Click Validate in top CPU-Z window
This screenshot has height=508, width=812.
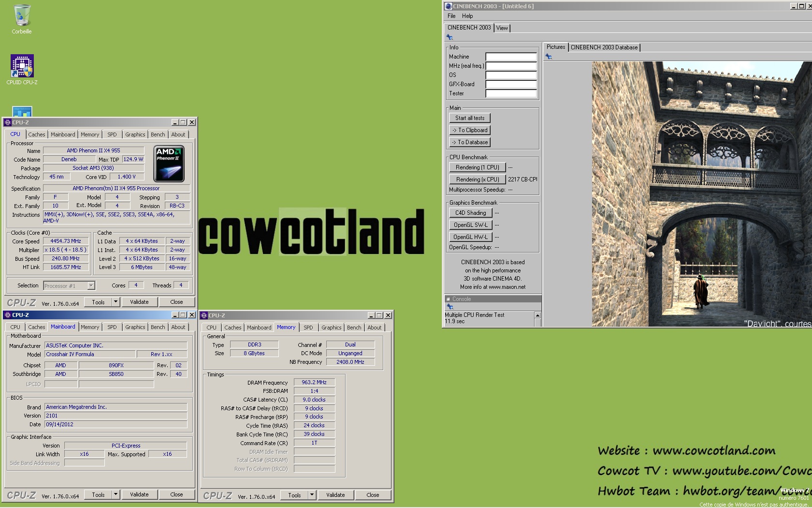coord(139,302)
